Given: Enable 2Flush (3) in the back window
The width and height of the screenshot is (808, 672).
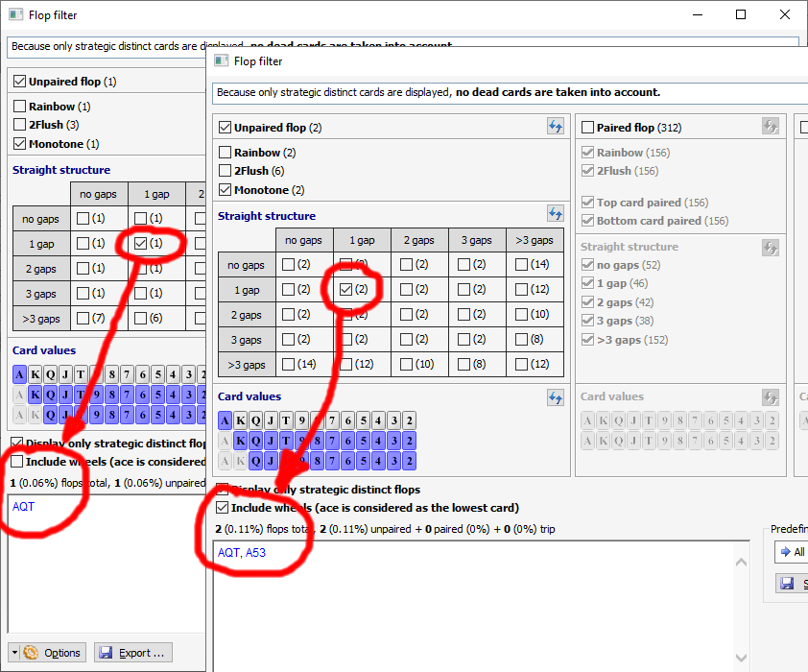Looking at the screenshot, I should click(x=19, y=124).
